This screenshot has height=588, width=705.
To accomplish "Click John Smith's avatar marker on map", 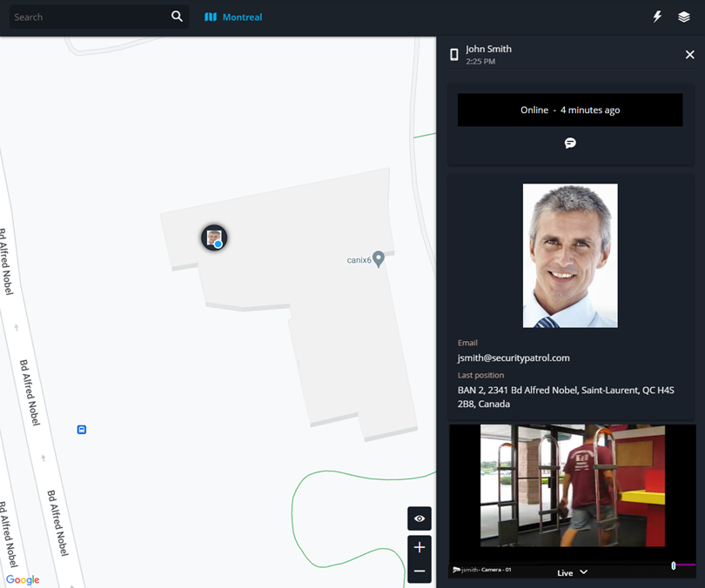I will point(214,237).
